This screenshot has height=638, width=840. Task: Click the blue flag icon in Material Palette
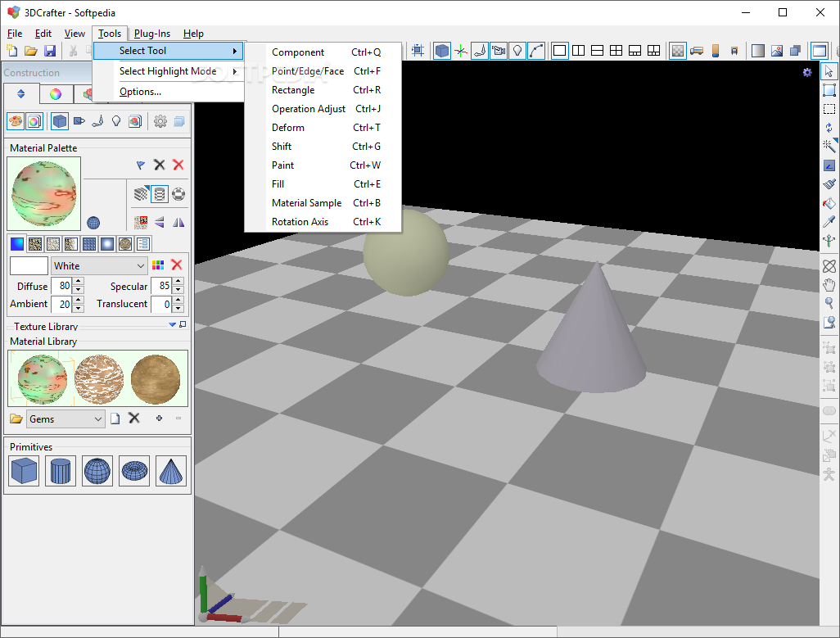pyautogui.click(x=140, y=165)
